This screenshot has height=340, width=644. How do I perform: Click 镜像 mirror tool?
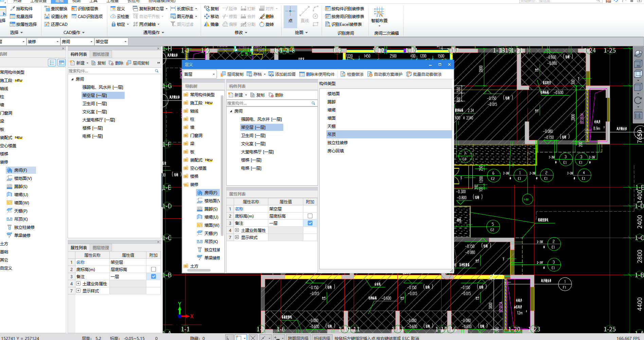[x=211, y=24]
